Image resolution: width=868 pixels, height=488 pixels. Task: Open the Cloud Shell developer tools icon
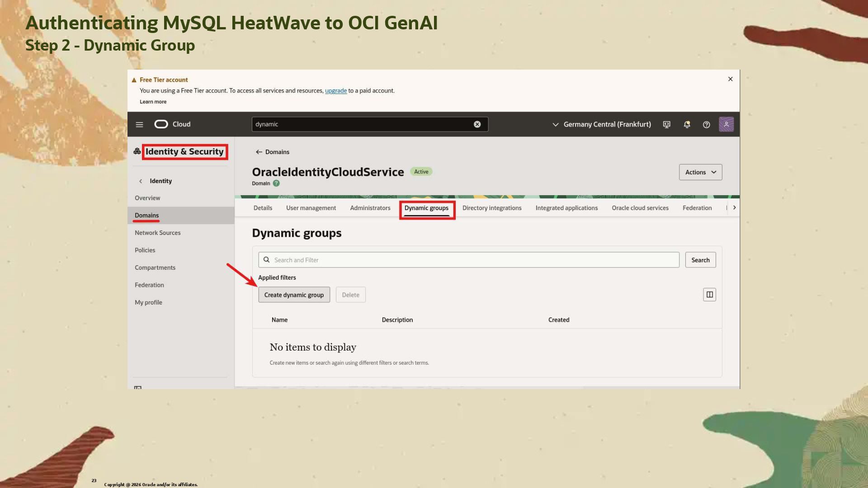[x=666, y=124]
